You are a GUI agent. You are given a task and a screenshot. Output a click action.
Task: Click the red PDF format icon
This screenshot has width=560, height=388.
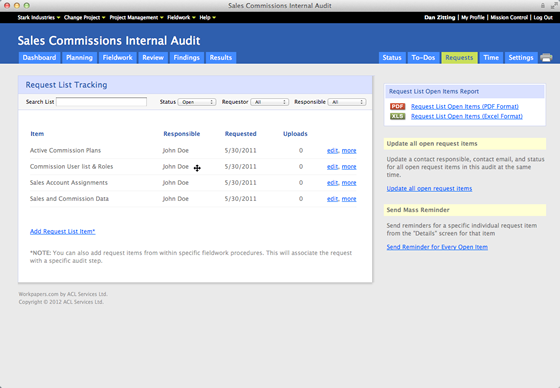point(398,106)
